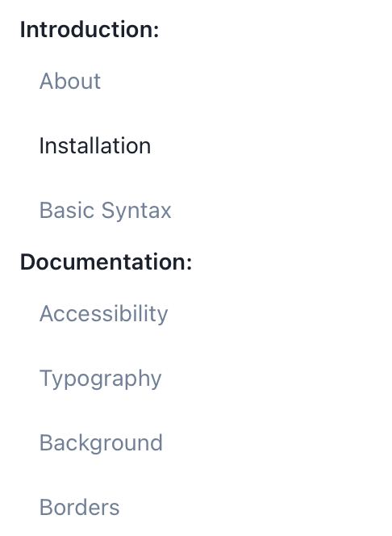The width and height of the screenshot is (392, 536).
Task: Select Accessibility under Documentation
Action: tap(103, 314)
